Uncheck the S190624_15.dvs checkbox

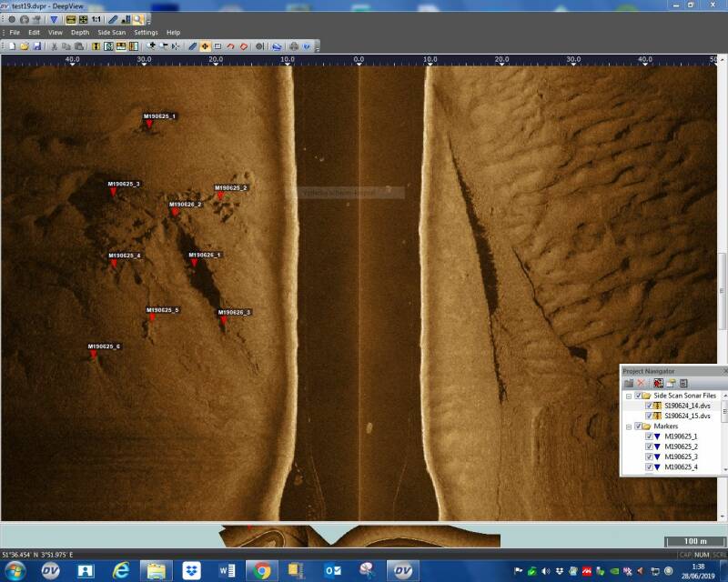point(649,416)
